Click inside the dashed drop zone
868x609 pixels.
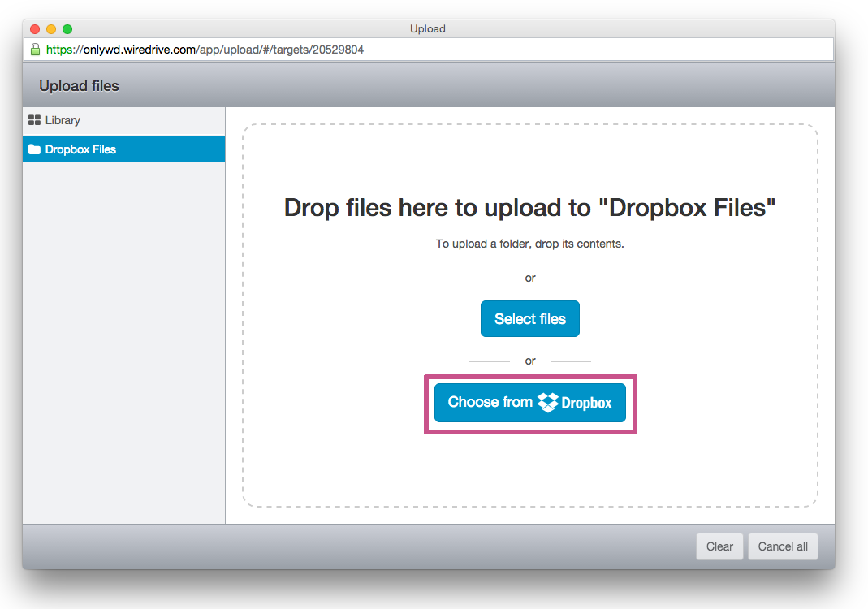point(529,471)
